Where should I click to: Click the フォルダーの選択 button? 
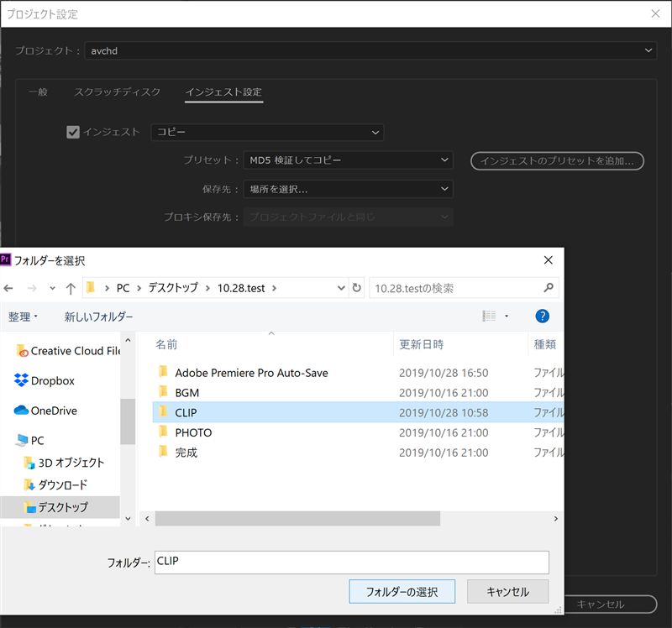[402, 591]
